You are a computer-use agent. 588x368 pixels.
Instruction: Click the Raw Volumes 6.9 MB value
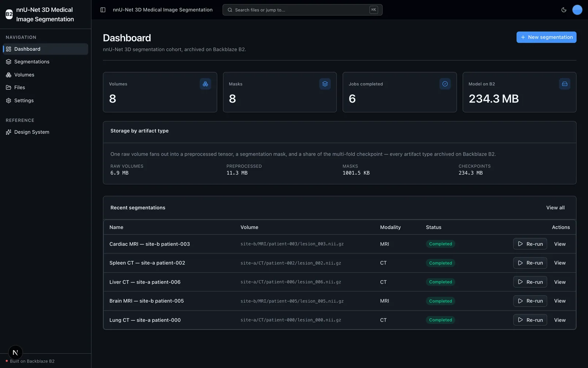(119, 173)
